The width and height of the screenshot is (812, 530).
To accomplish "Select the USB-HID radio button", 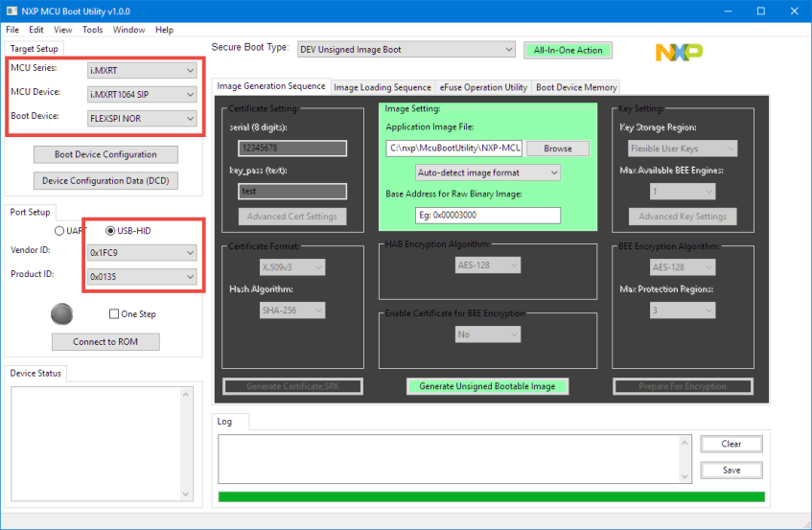I will [x=110, y=231].
